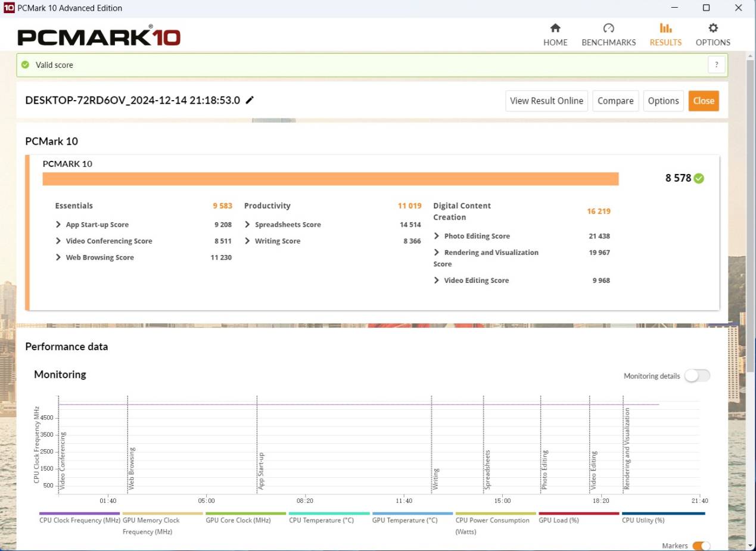Click the PCMARK 10 logo
The image size is (756, 551).
[x=99, y=37]
